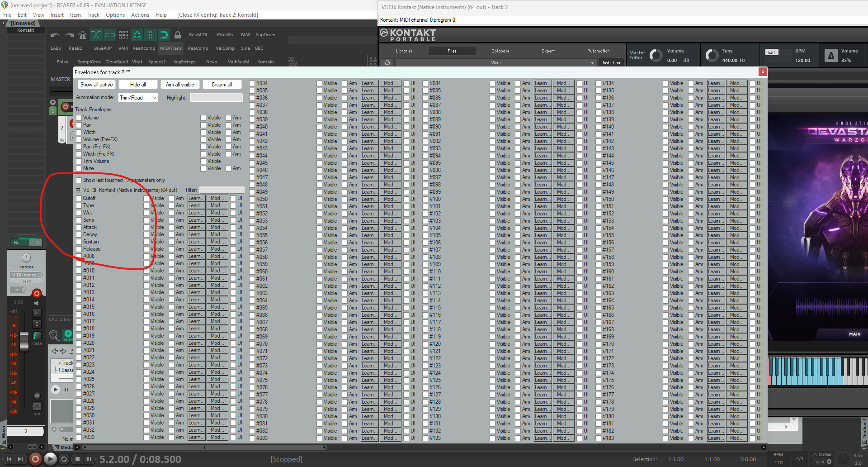Click Kontakt Master Volume knob
The height and width of the screenshot is (467, 868).
pos(656,56)
